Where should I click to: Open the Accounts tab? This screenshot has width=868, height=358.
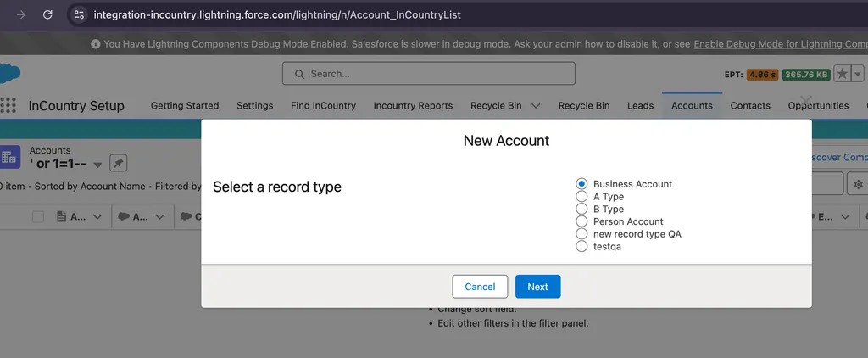pos(692,105)
